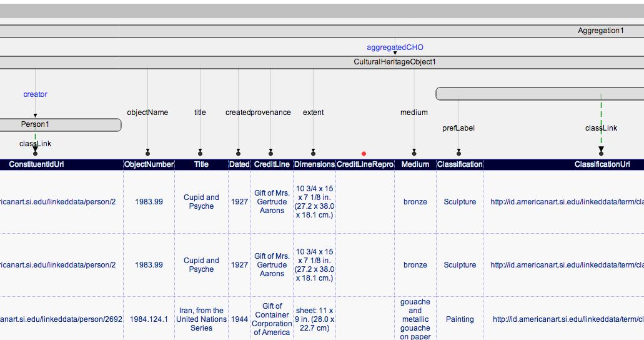Click the anchor dot above ObjectNumber column

pyautogui.click(x=147, y=152)
